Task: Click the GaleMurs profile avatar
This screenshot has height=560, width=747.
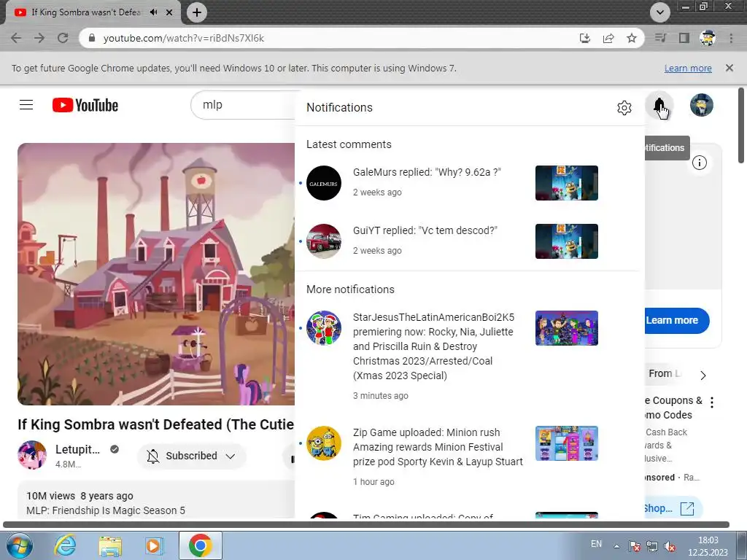Action: pos(323,183)
